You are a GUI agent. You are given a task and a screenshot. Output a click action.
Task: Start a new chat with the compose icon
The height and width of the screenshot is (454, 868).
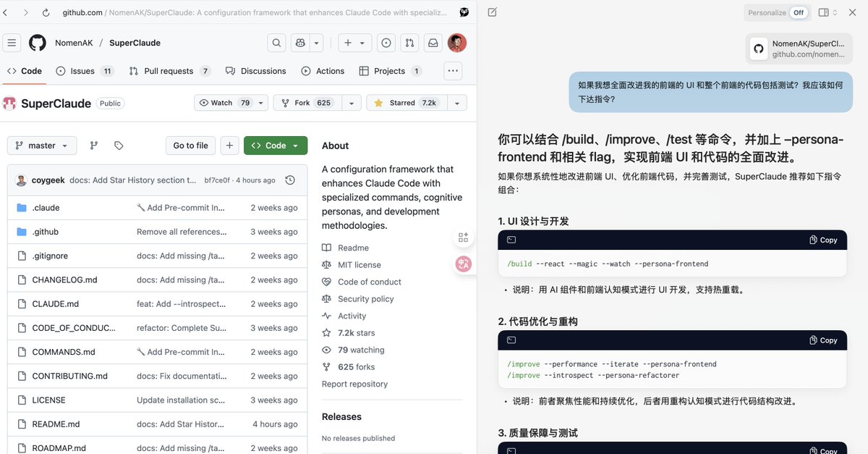pyautogui.click(x=492, y=12)
